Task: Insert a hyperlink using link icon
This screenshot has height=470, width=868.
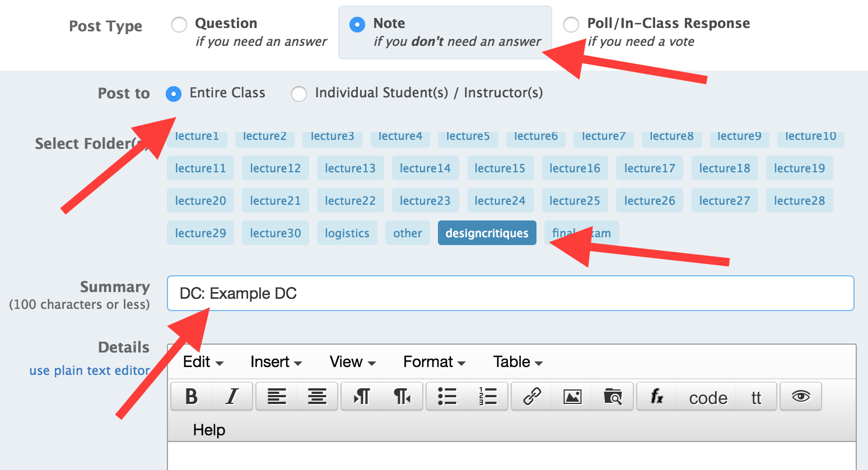Action: click(x=531, y=397)
